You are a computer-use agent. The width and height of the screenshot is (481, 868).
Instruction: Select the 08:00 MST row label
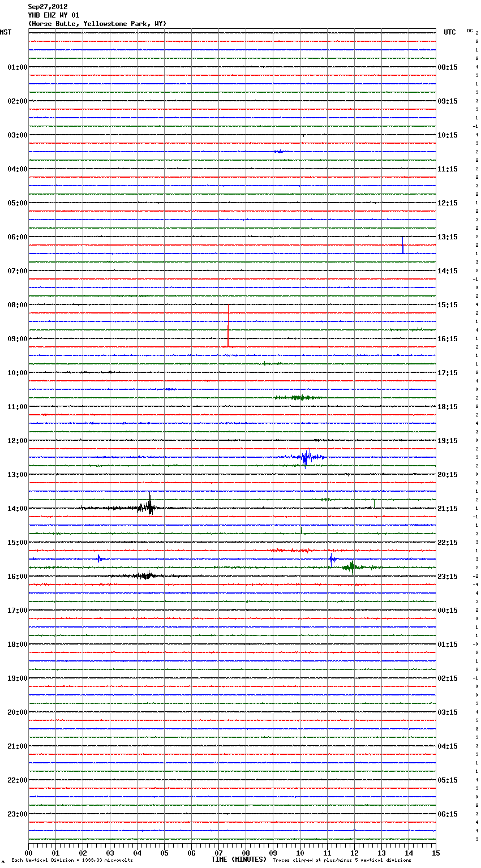[18, 305]
